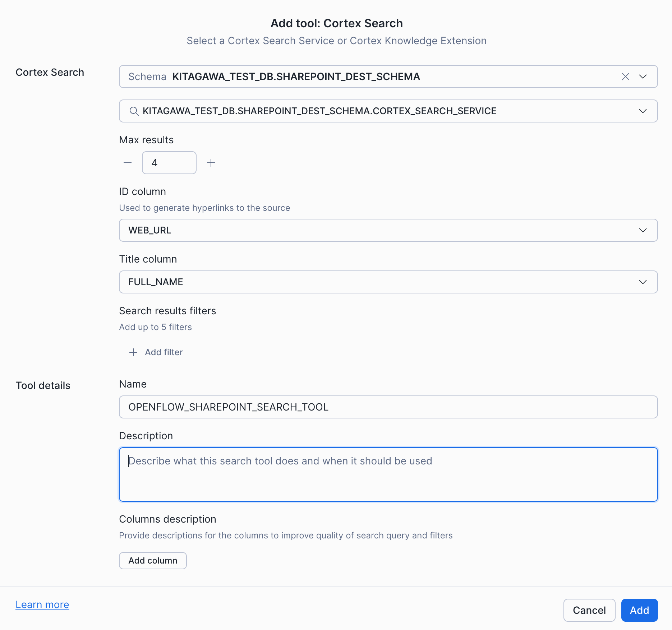Select the WEB_URL dropdown chevron
Viewport: 672px width, 630px height.
[x=643, y=230]
